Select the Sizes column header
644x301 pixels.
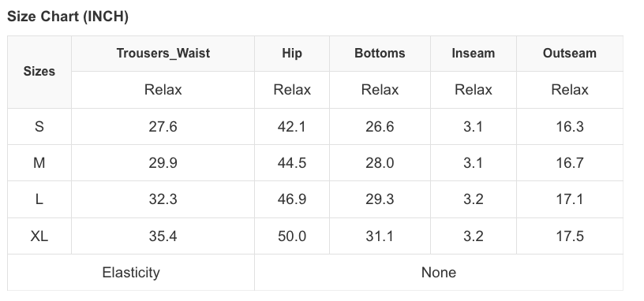coord(39,72)
